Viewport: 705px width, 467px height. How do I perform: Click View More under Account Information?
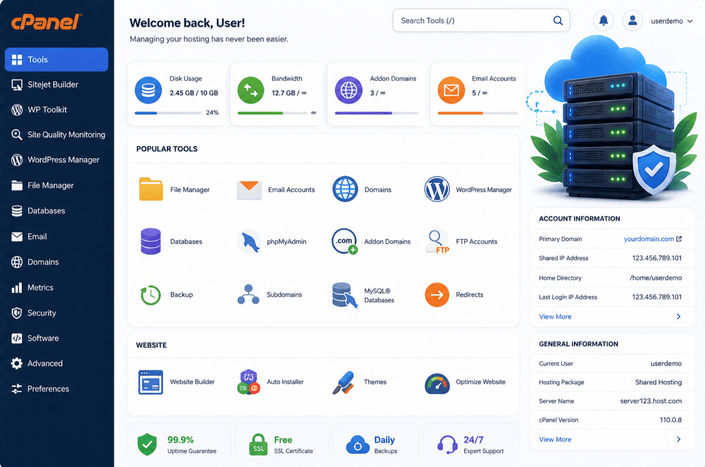555,317
